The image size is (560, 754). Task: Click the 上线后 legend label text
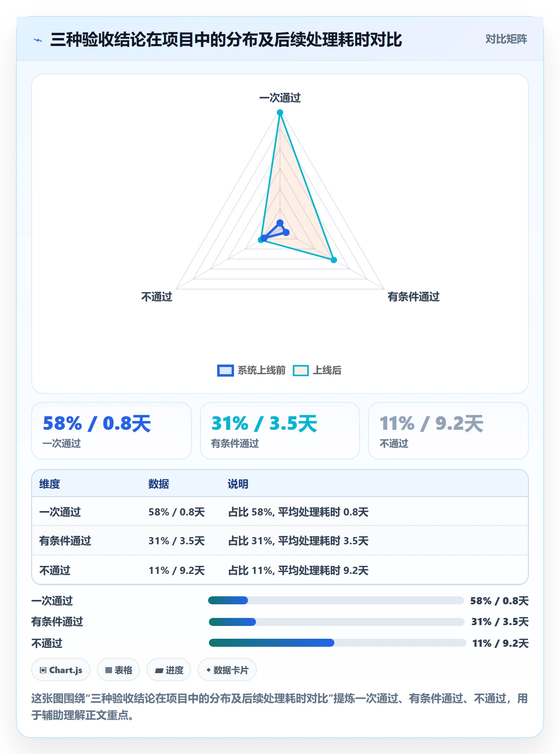pyautogui.click(x=327, y=370)
